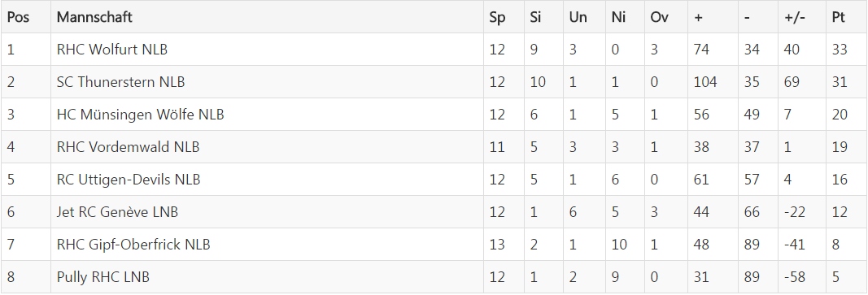Click the +/- column header

pyautogui.click(x=794, y=17)
